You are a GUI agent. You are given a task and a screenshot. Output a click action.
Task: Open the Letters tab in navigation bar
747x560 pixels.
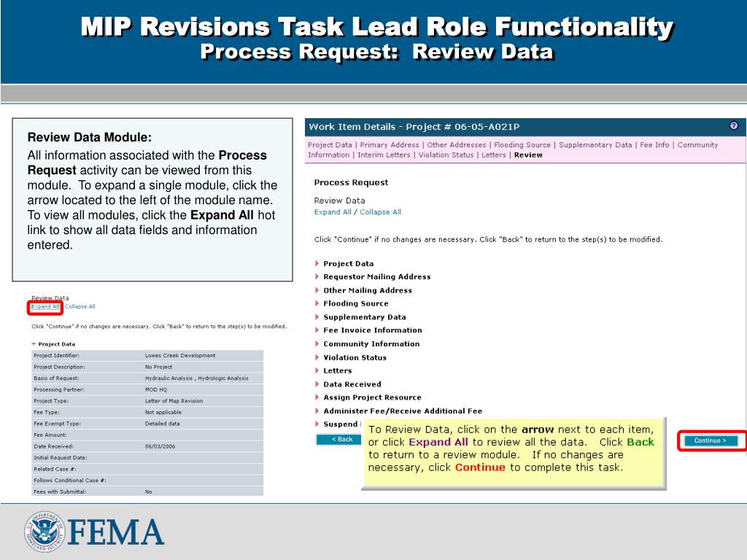(494, 155)
